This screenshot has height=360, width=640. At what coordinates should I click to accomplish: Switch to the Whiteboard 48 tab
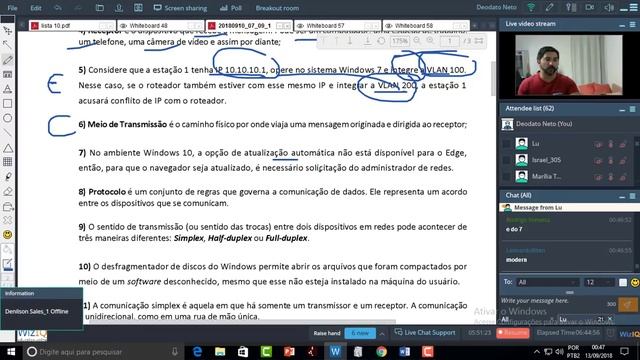coord(160,25)
